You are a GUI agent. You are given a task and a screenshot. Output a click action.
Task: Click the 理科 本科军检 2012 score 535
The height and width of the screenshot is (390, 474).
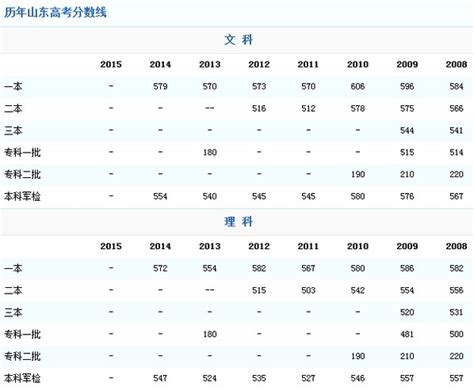point(259,378)
